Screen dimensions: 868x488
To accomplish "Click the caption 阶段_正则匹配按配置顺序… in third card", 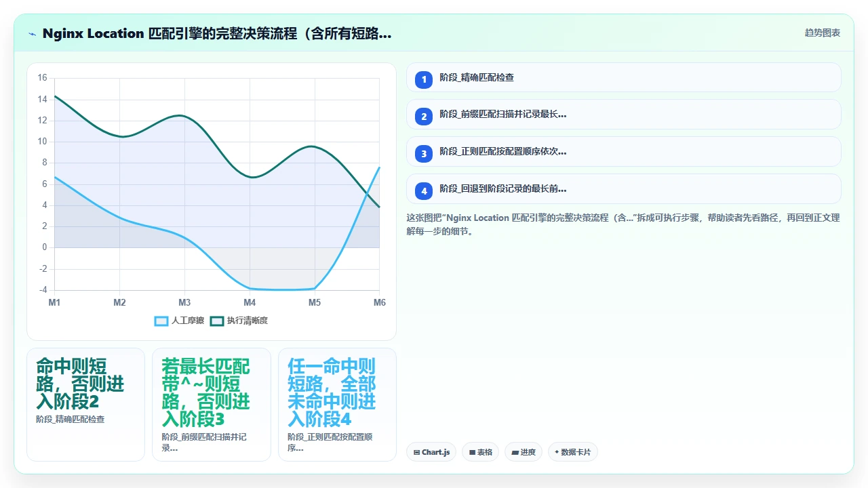I will coord(330,443).
